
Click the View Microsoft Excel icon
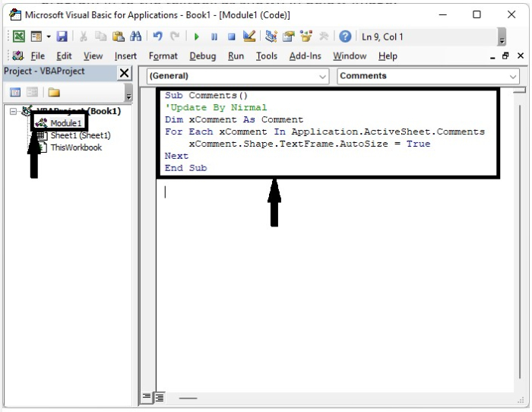tap(19, 36)
